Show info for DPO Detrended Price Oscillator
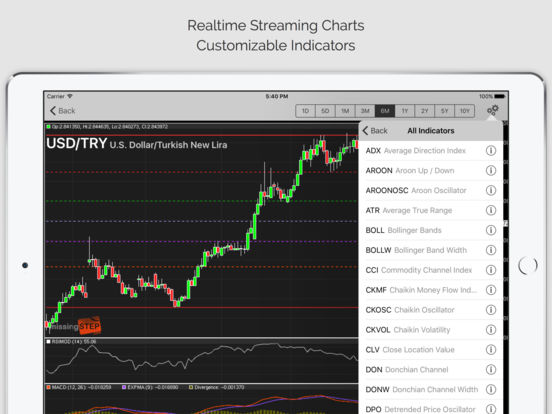552x414 pixels. pyautogui.click(x=491, y=409)
